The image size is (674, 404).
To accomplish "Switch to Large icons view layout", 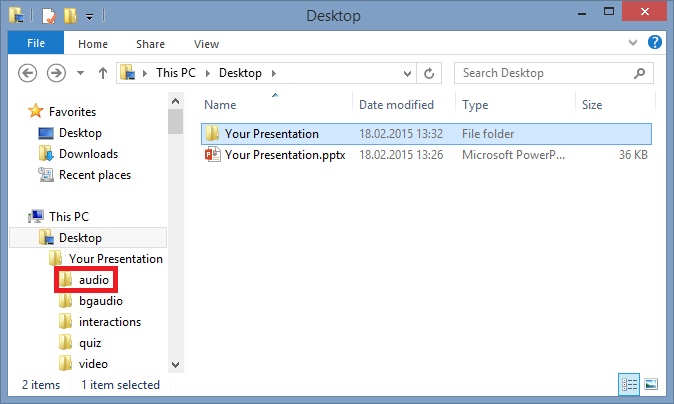I will (x=651, y=384).
